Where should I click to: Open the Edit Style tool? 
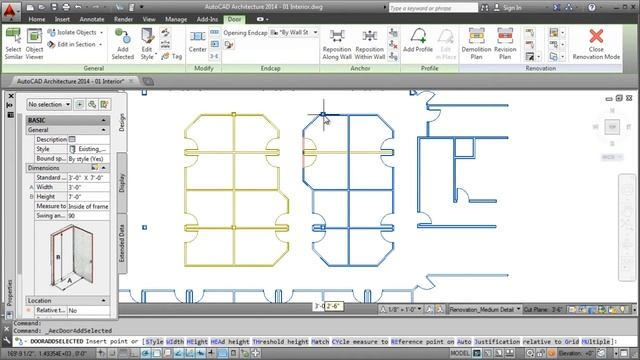147,44
